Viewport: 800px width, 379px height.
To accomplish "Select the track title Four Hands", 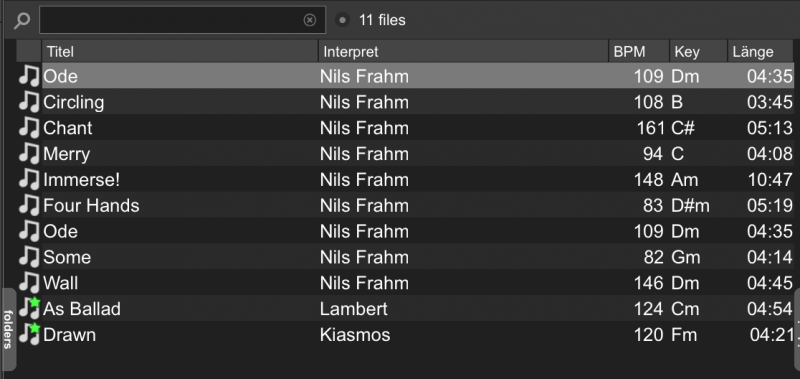I will coord(91,206).
